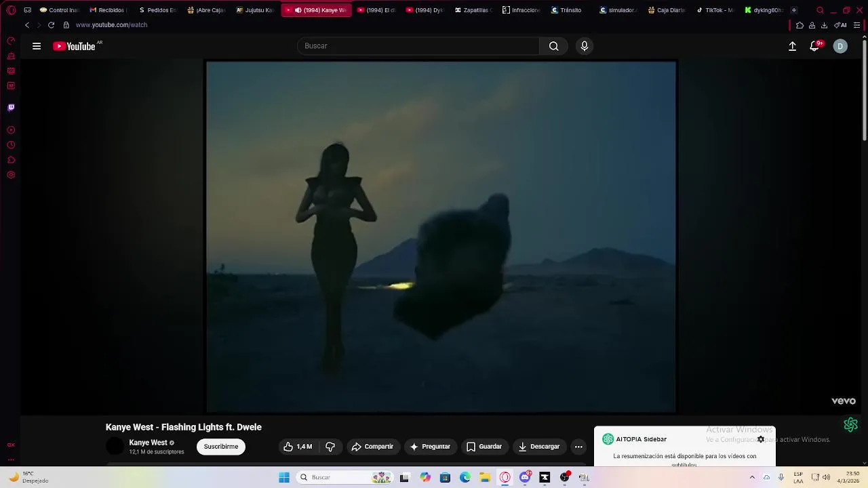Click the vevo logo on the player
This screenshot has height=488, width=868.
point(844,401)
